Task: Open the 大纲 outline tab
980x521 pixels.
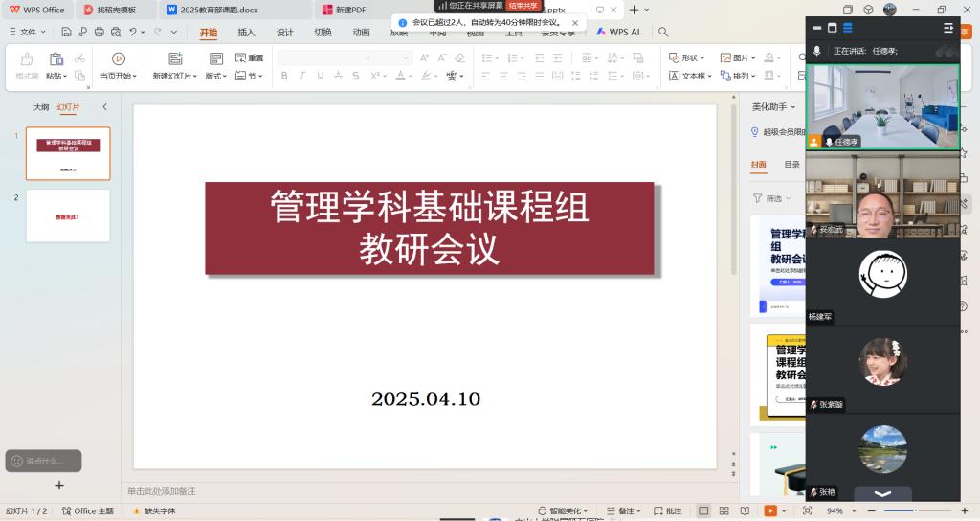Action: 41,107
